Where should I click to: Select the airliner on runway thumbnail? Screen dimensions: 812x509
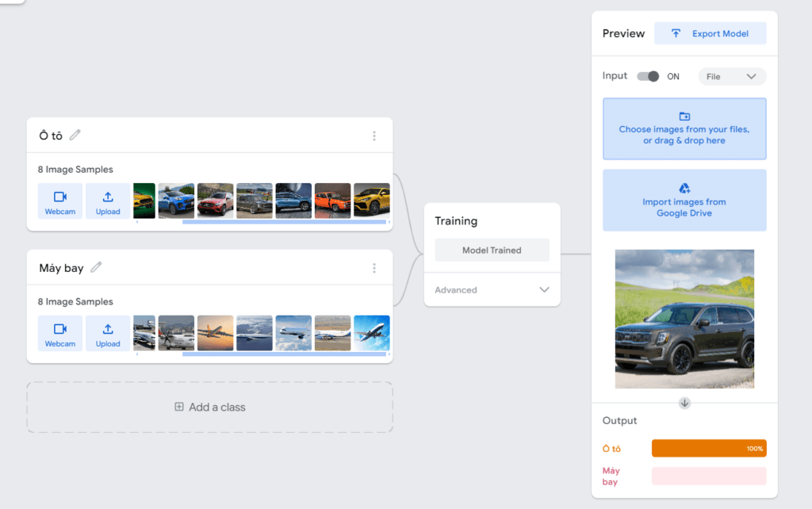click(332, 333)
